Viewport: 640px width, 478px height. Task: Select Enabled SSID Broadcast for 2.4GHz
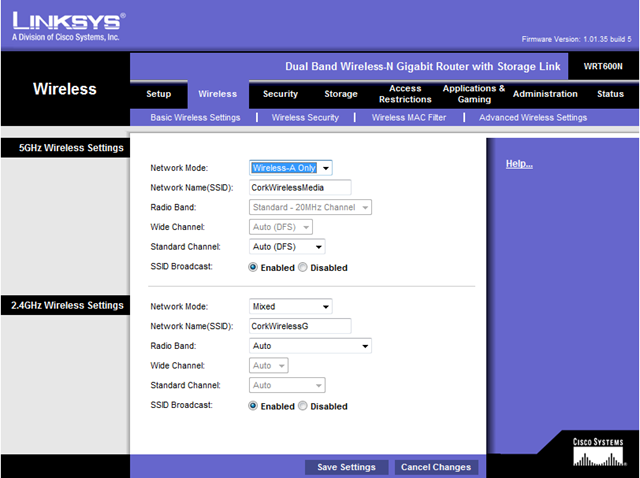[254, 406]
